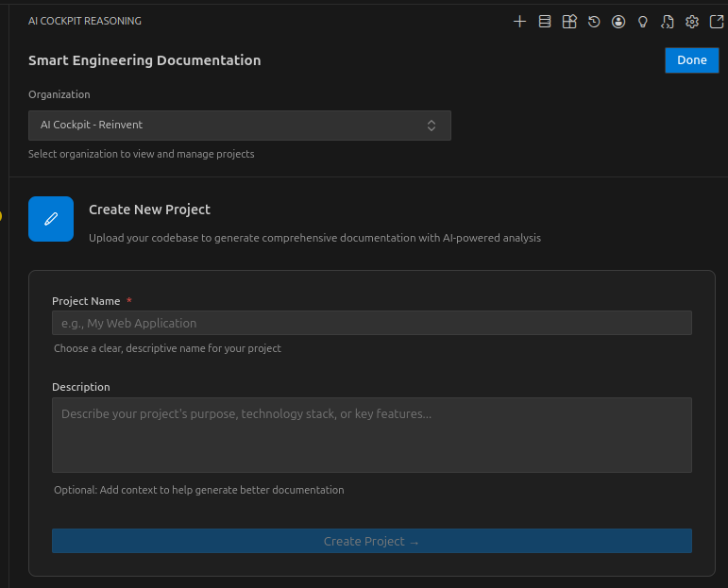The height and width of the screenshot is (588, 728).
Task: Open the history clock icon
Action: (x=594, y=22)
